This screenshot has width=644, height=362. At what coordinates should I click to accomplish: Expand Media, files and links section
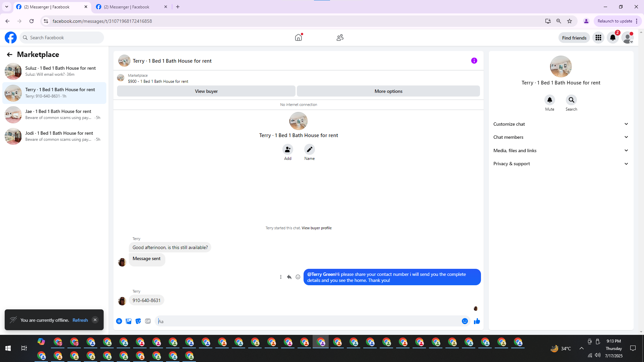tap(561, 150)
